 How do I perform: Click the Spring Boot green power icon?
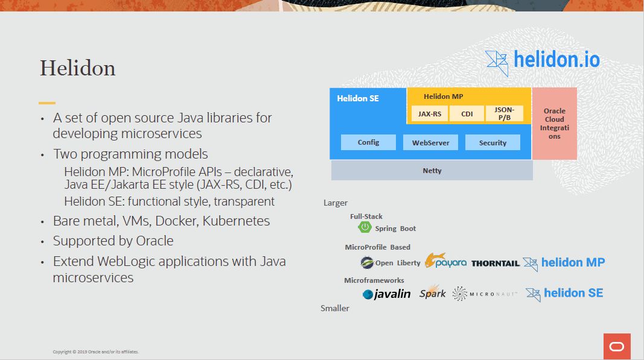[365, 227]
